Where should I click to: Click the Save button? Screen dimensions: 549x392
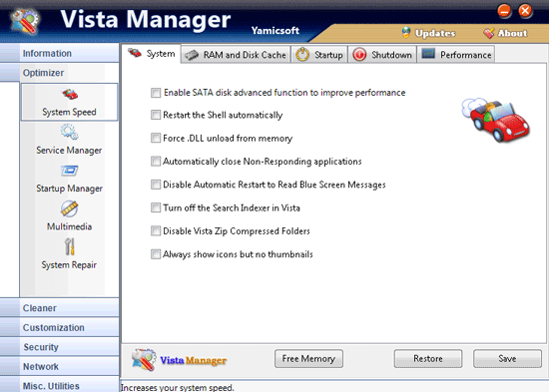click(x=507, y=359)
